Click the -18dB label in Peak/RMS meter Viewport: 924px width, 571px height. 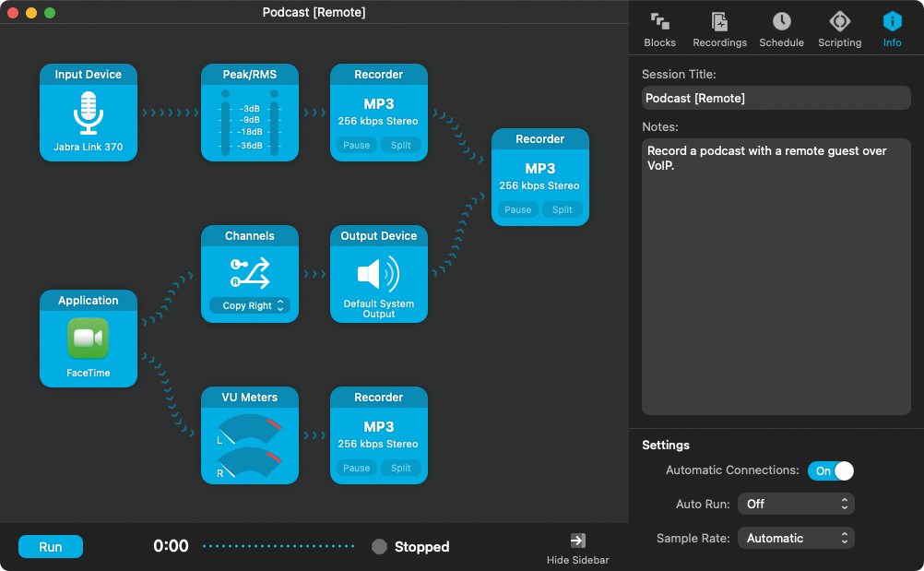click(250, 131)
